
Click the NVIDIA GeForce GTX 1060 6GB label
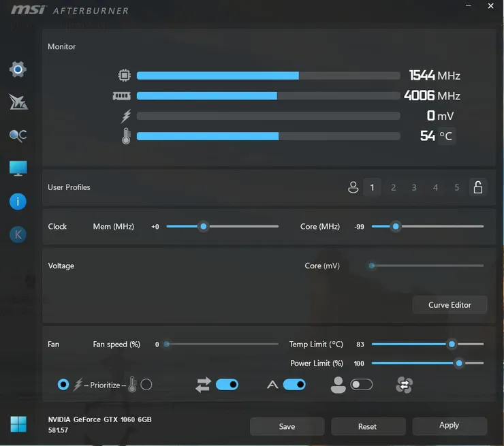99,419
